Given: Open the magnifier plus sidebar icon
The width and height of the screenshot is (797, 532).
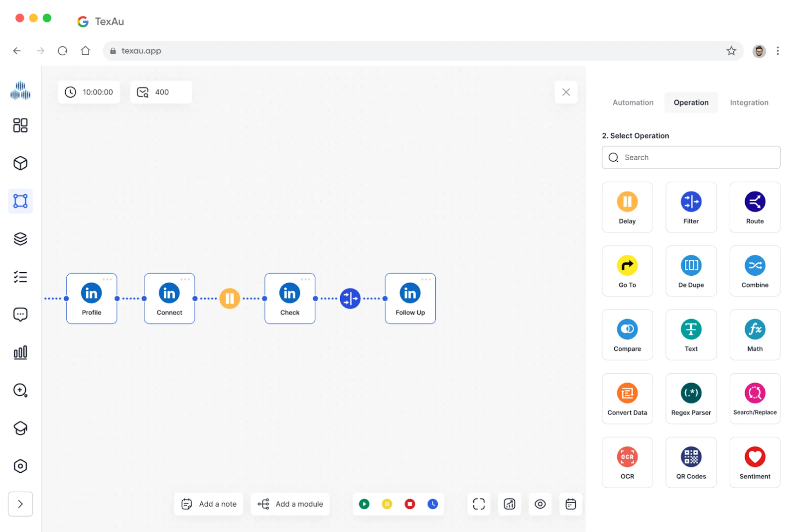Looking at the screenshot, I should pos(20,390).
